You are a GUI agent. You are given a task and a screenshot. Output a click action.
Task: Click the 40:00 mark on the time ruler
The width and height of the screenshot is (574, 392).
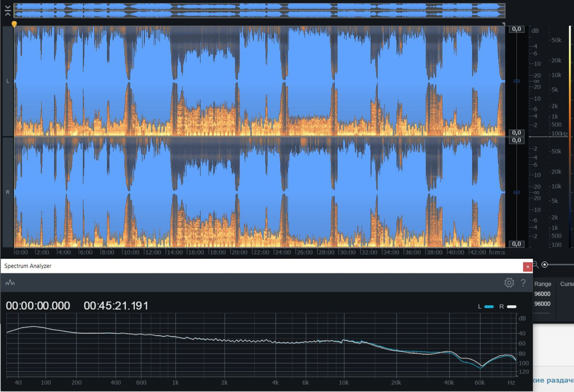(456, 252)
